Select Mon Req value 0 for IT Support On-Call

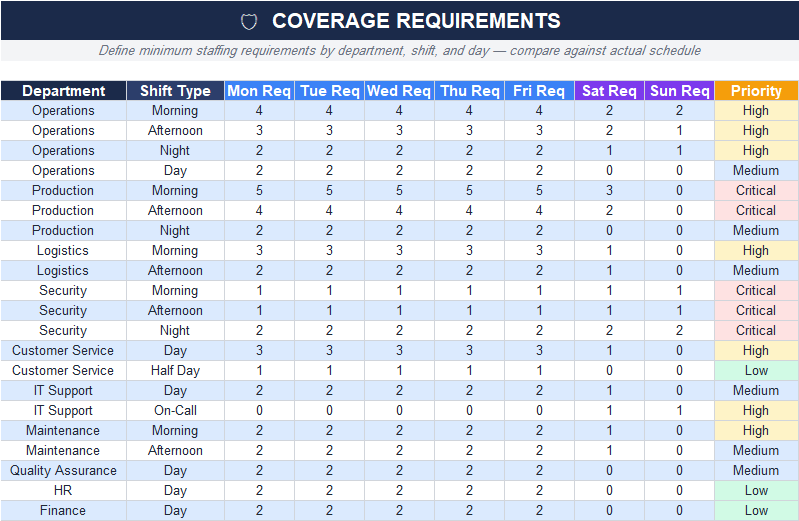coord(259,410)
